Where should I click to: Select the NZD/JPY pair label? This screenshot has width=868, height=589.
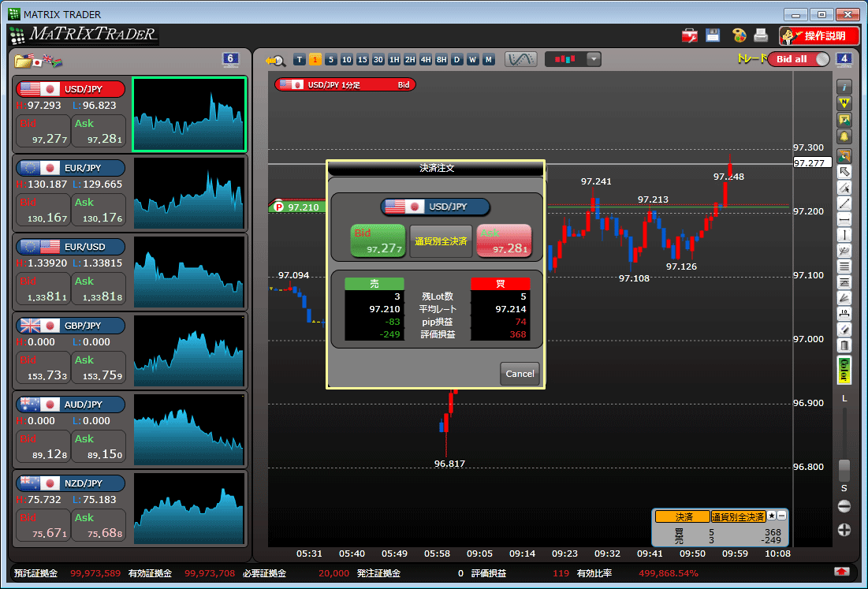[x=70, y=483]
